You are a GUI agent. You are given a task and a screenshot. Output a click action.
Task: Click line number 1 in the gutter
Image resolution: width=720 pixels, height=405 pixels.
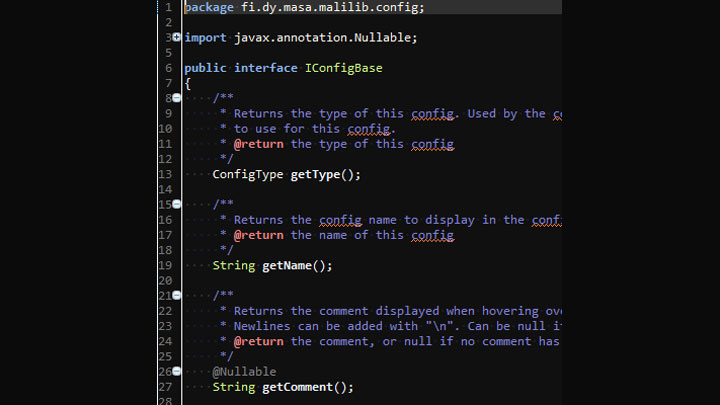(168, 7)
